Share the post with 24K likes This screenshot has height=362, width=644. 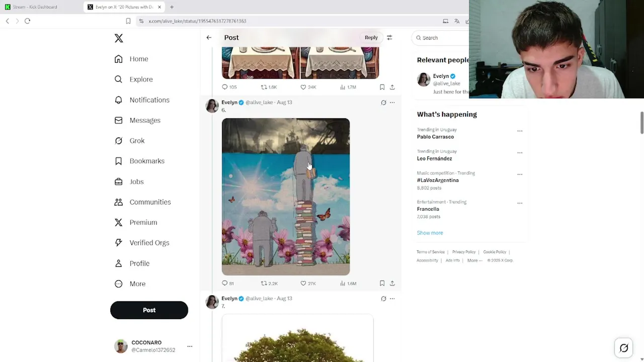click(x=392, y=87)
